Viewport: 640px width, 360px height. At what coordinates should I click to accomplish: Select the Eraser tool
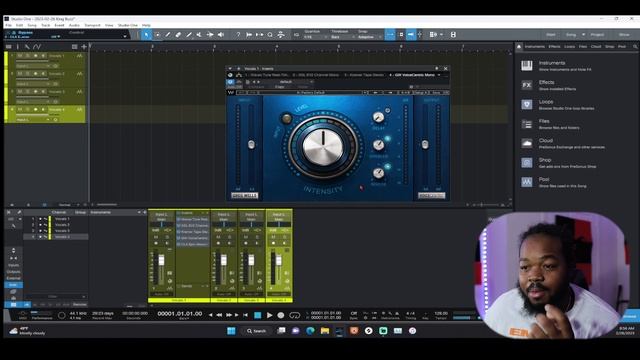point(178,35)
